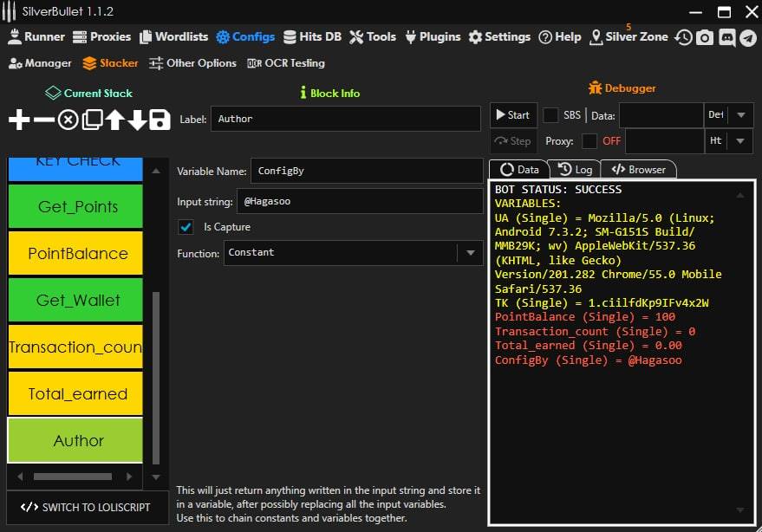Remove the selected block with the minus icon
The height and width of the screenshot is (532, 762).
point(43,120)
